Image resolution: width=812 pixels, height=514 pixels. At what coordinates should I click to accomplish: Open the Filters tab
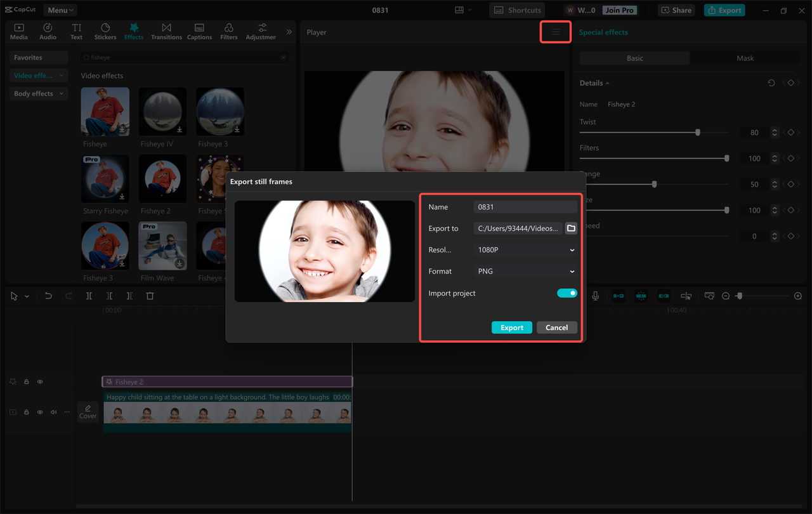point(228,32)
